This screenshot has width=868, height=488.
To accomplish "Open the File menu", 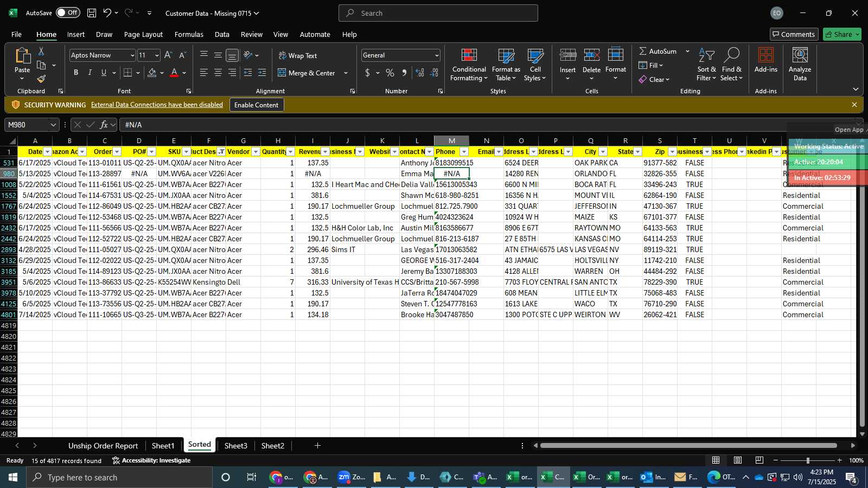I will pos(17,34).
